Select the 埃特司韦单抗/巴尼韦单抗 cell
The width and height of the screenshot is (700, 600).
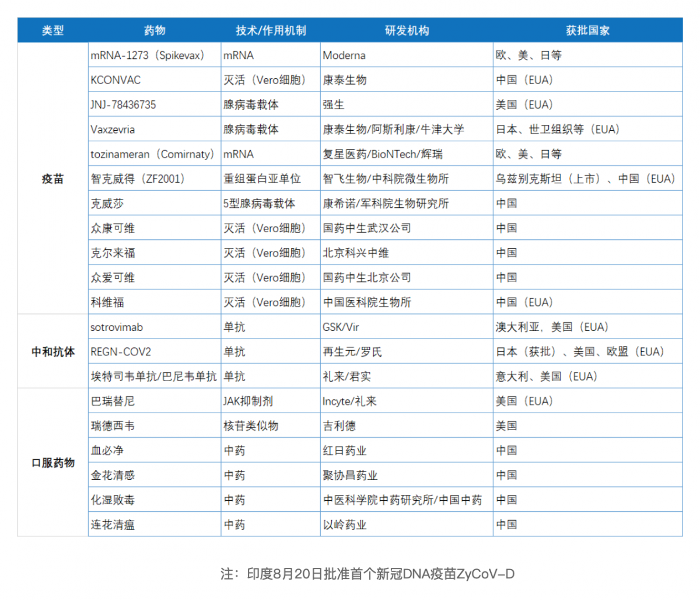tap(155, 376)
